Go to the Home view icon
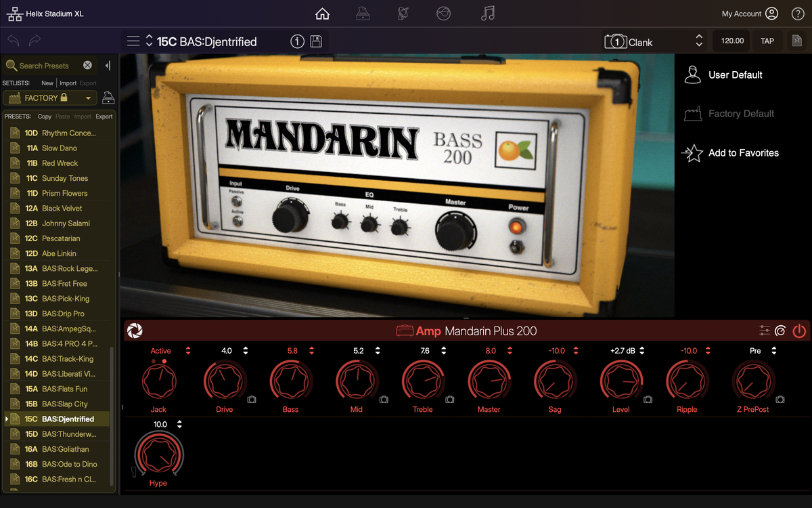The height and width of the screenshot is (508, 812). point(323,14)
